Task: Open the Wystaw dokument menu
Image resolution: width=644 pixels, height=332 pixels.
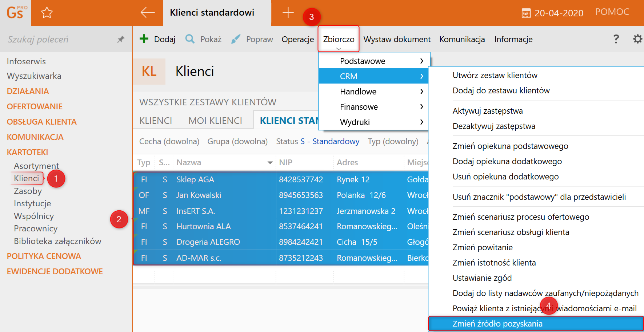Action: tap(397, 39)
